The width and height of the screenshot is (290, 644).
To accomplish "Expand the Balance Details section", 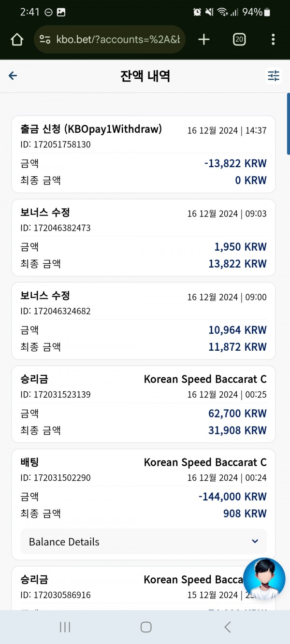I will coord(144,542).
